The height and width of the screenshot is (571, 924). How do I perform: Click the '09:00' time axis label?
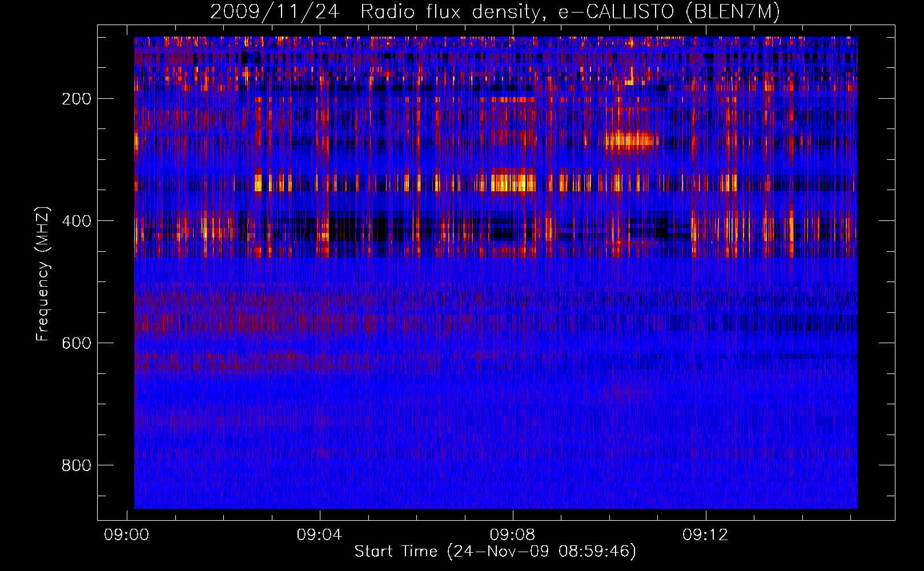[126, 534]
